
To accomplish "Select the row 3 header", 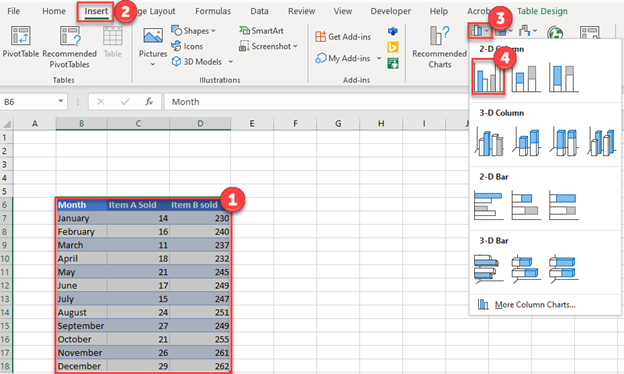I will (x=5, y=164).
